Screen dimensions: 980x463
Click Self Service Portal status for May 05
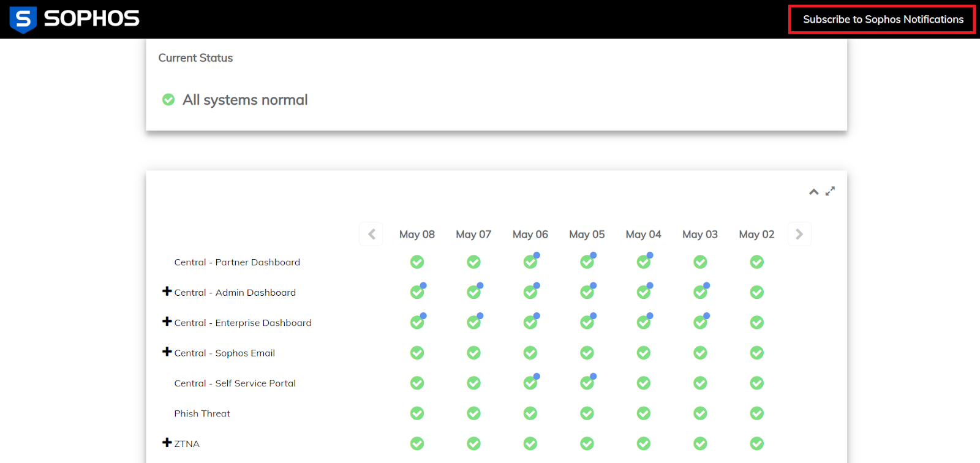pos(587,383)
